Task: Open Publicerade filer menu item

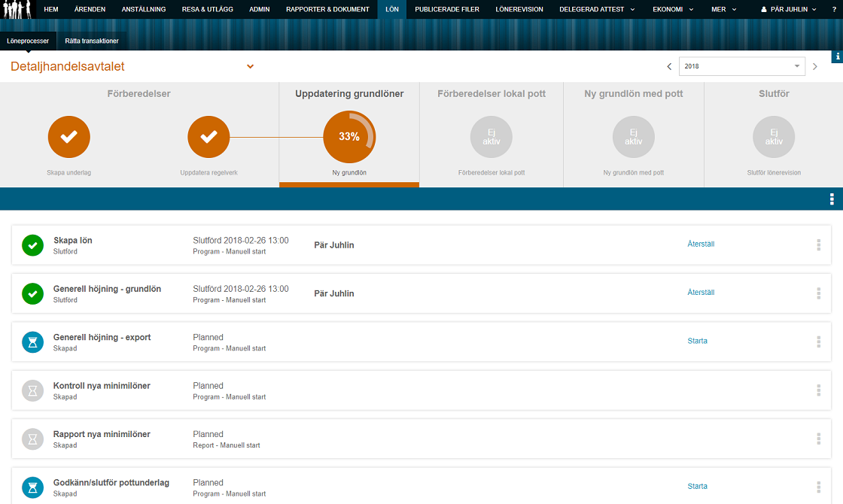Action: (447, 9)
